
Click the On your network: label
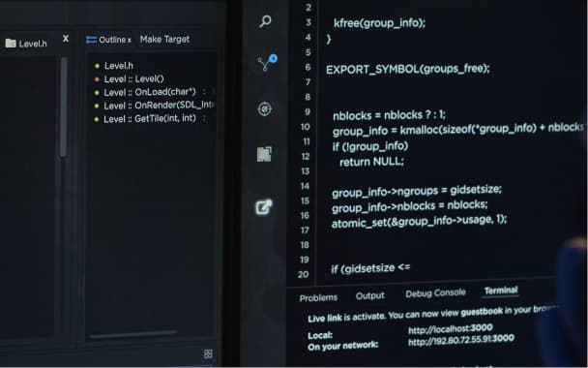tap(342, 346)
